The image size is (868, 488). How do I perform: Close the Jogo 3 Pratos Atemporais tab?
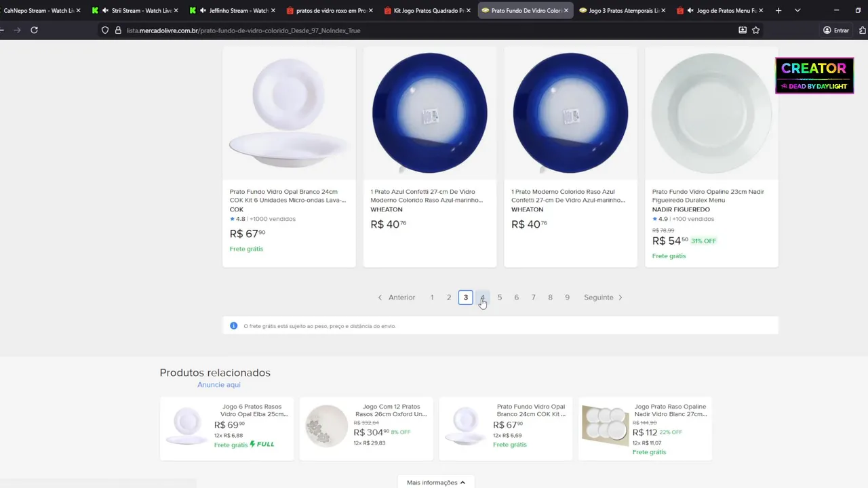(x=663, y=10)
